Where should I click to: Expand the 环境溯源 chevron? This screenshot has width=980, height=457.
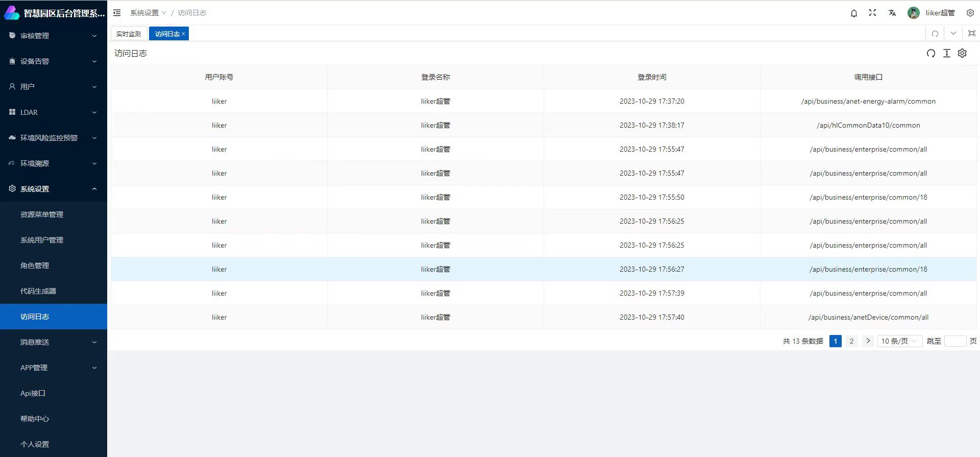[x=94, y=163]
